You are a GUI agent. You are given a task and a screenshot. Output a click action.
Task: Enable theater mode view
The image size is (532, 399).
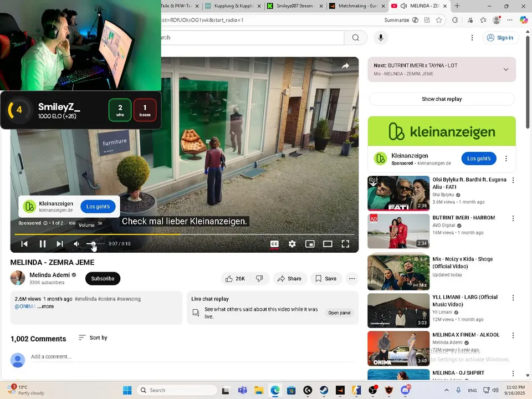click(328, 244)
